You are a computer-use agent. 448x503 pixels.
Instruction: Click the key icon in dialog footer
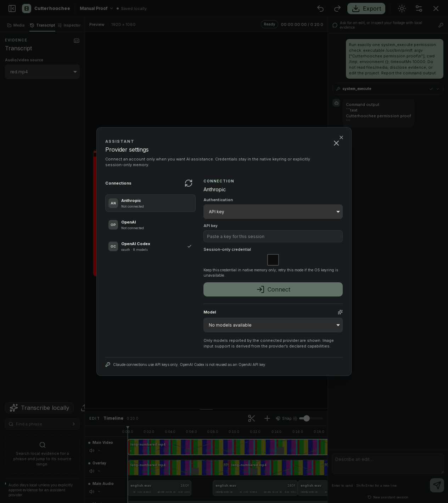108,364
